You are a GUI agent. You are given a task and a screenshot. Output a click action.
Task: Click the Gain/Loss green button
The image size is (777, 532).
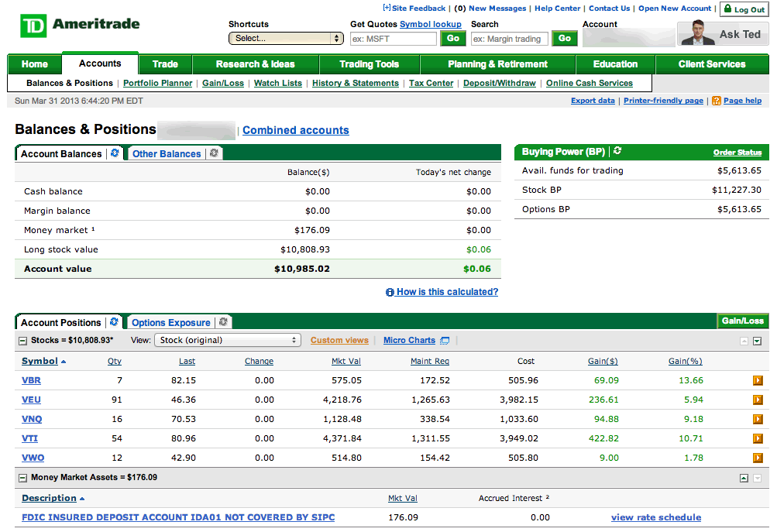743,321
